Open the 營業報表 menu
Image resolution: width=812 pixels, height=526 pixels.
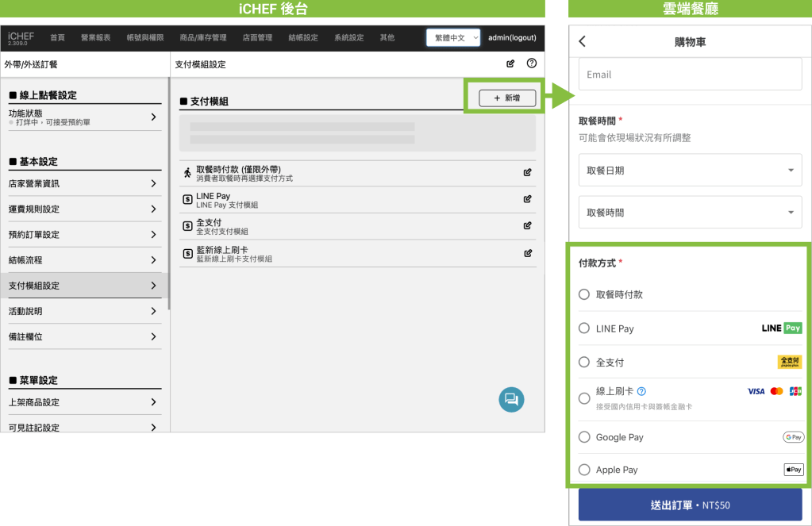[96, 37]
